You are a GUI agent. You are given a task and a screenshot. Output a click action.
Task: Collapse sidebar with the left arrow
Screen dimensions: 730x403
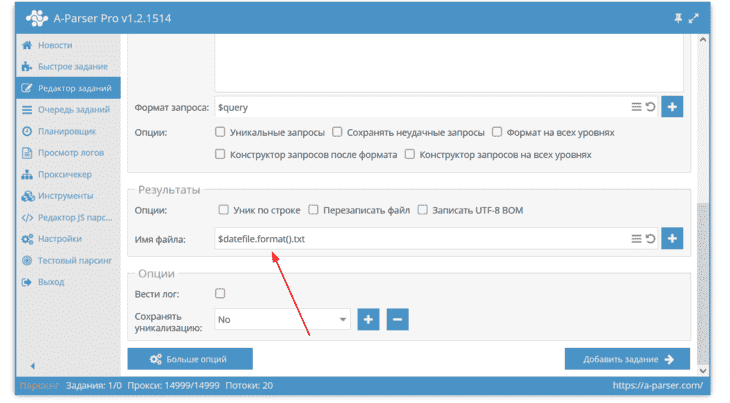(x=33, y=366)
